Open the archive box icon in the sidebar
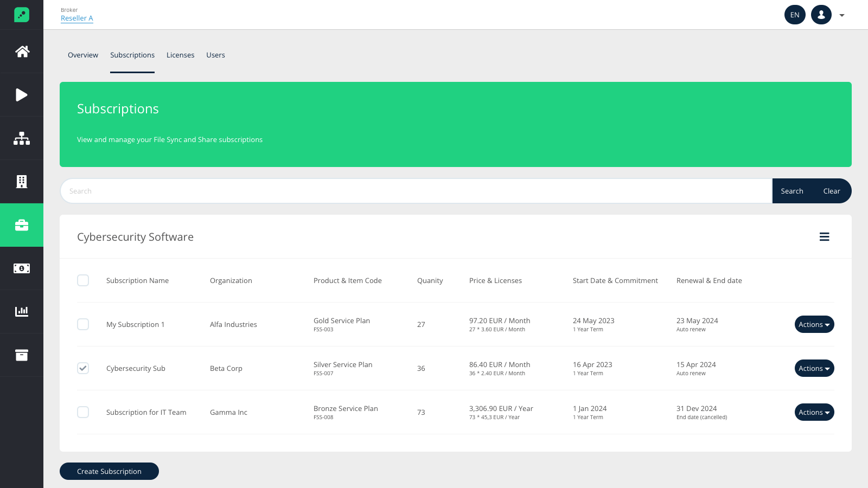This screenshot has width=868, height=488. [x=22, y=355]
